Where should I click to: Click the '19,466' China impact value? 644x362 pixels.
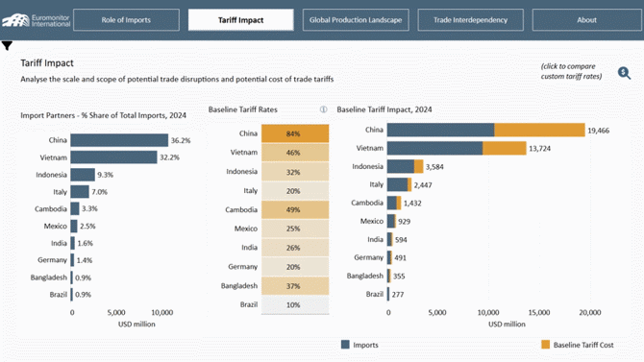pyautogui.click(x=599, y=131)
